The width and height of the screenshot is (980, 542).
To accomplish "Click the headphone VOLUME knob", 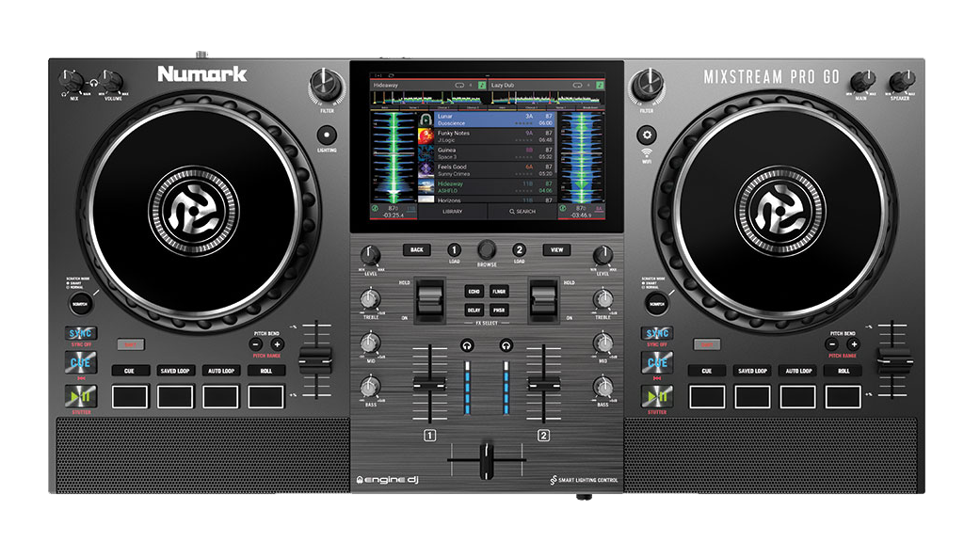I will coord(112,82).
